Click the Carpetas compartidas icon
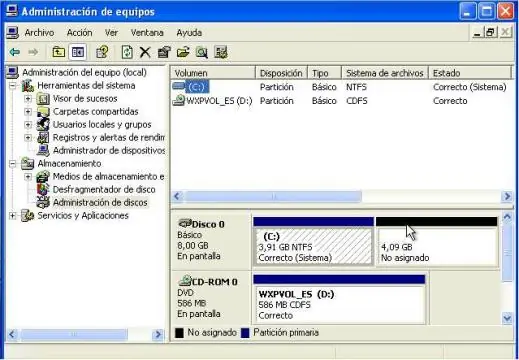 43,112
